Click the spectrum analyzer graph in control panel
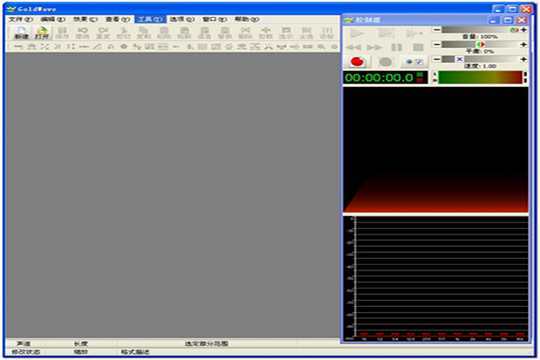This screenshot has height=360, width=540. [436, 279]
